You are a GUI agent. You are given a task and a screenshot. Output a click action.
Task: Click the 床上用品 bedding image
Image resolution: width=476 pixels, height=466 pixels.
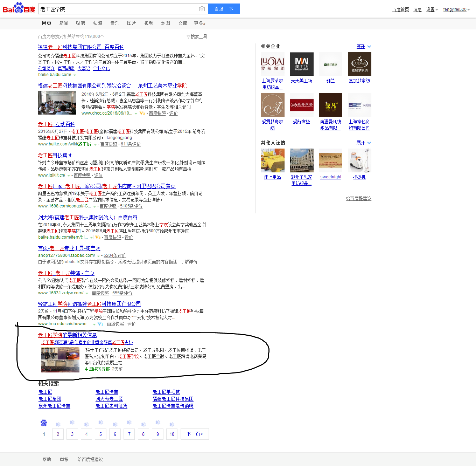point(272,160)
